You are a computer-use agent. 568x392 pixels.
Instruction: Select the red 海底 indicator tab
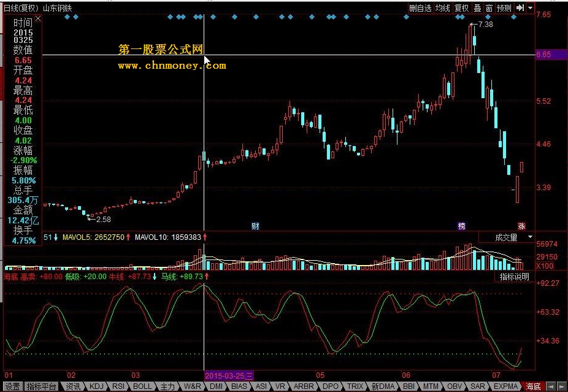(533, 386)
